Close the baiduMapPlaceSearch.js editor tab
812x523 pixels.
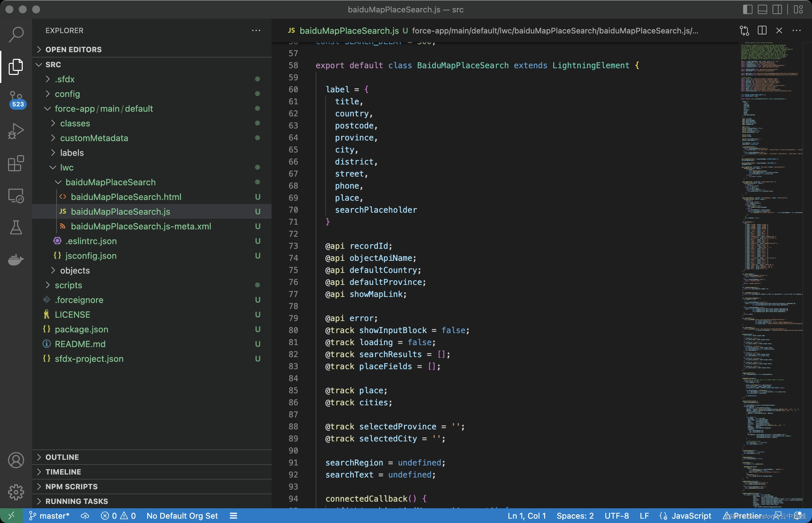click(x=780, y=30)
